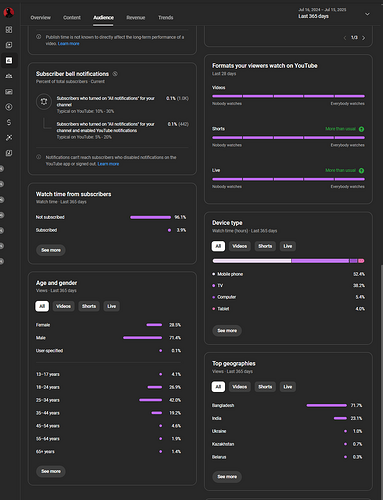Open the Earn dollar icon in sidebar
Viewport: 383px width, 500px height.
pyautogui.click(x=9, y=122)
